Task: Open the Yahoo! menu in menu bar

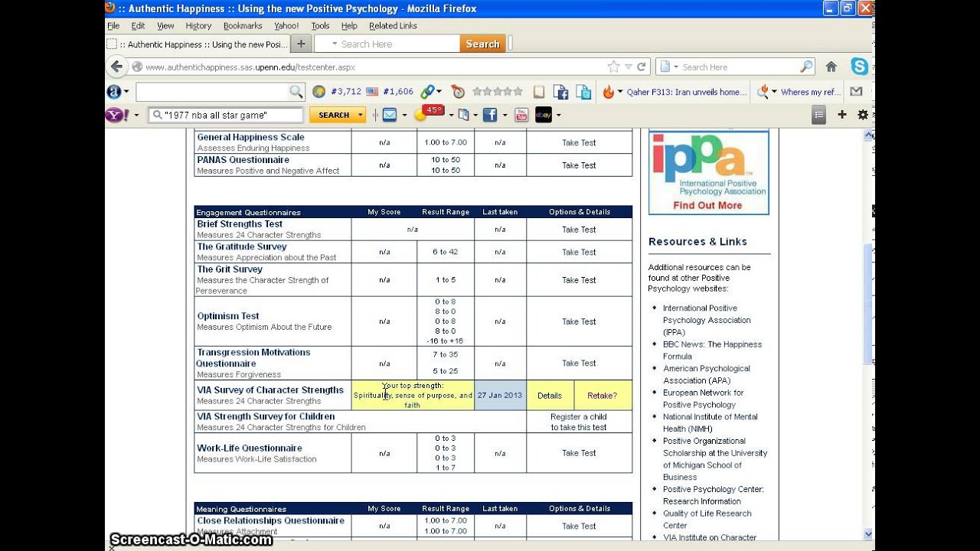Action: click(286, 26)
